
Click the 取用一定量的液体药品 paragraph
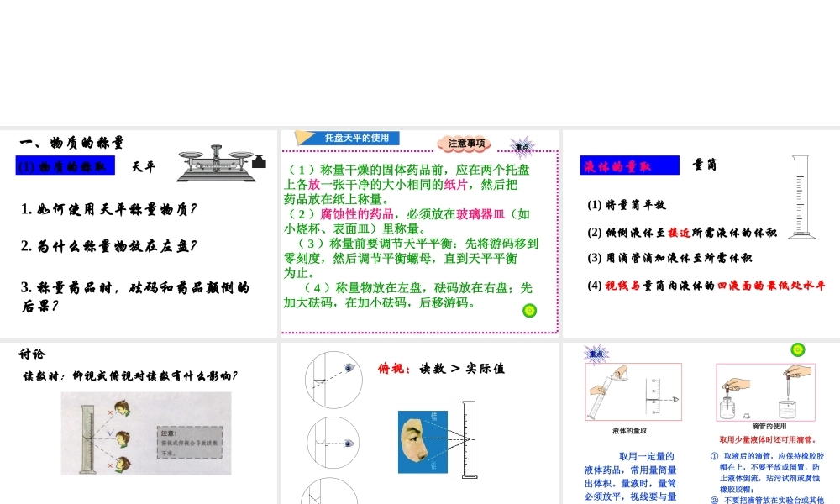pyautogui.click(x=630, y=476)
